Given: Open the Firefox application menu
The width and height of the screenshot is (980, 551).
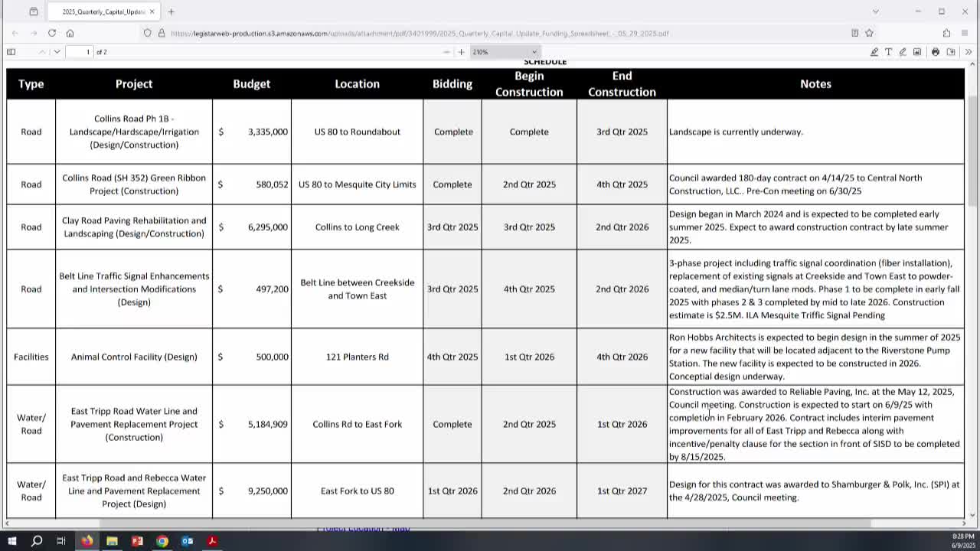Looking at the screenshot, I should (965, 33).
